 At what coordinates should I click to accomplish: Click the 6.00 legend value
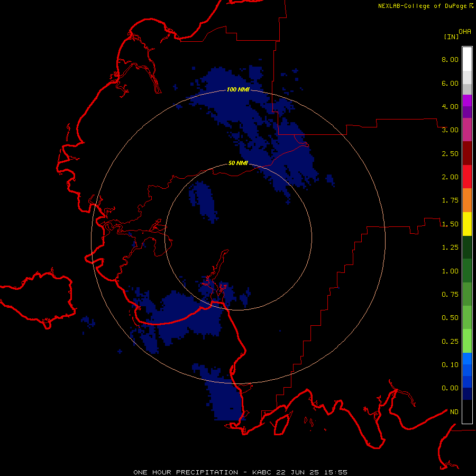[450, 83]
